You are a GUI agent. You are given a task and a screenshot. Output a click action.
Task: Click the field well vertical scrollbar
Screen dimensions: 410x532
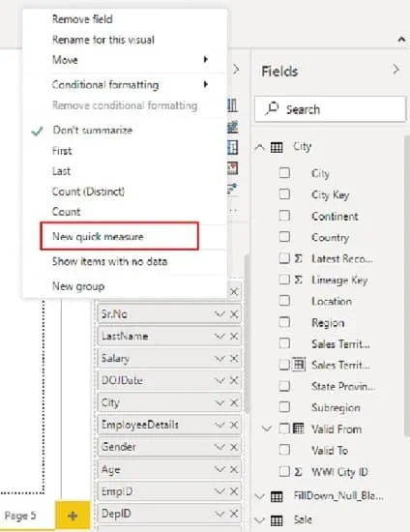(x=247, y=335)
